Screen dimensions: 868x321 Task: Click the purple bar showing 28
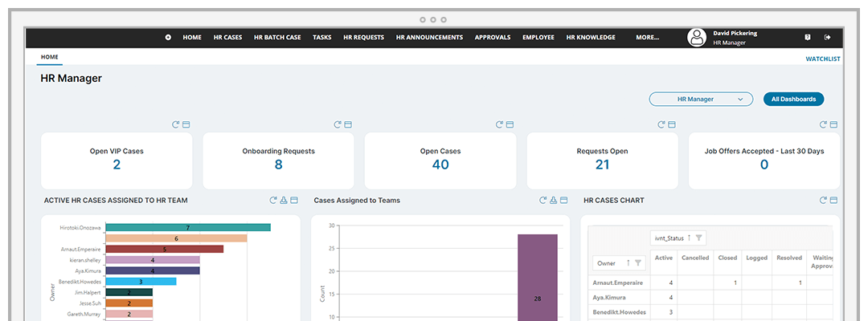[538, 277]
